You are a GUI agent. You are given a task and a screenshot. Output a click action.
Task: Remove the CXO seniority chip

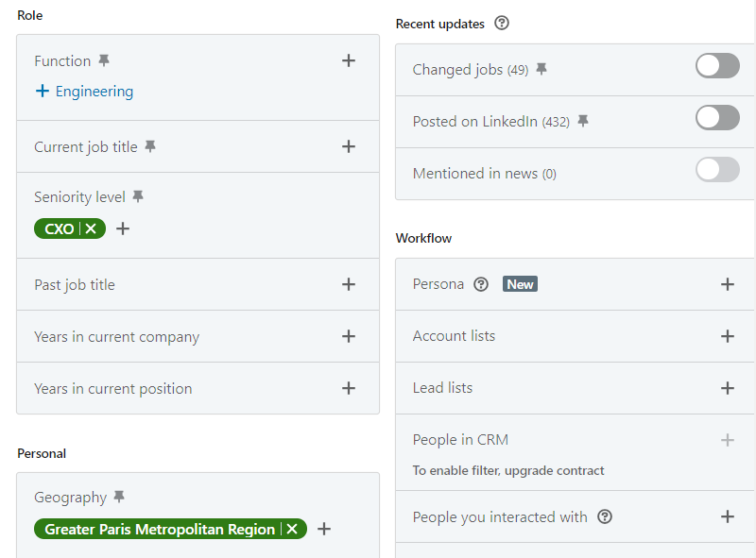(90, 228)
